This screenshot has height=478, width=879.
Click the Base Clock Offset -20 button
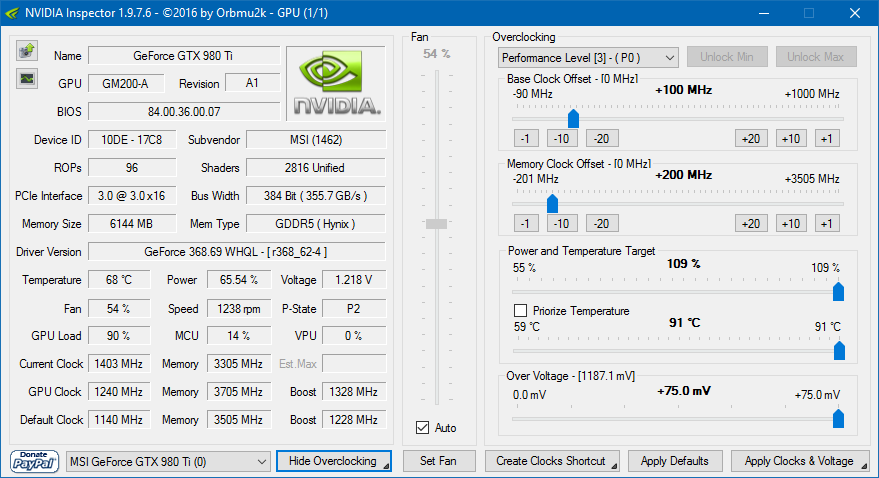(602, 138)
